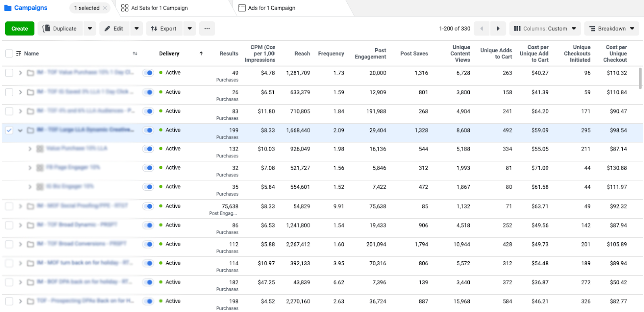This screenshot has width=644, height=312.
Task: Collapse the expanded campaign with 199 purchases
Action: pyautogui.click(x=20, y=130)
